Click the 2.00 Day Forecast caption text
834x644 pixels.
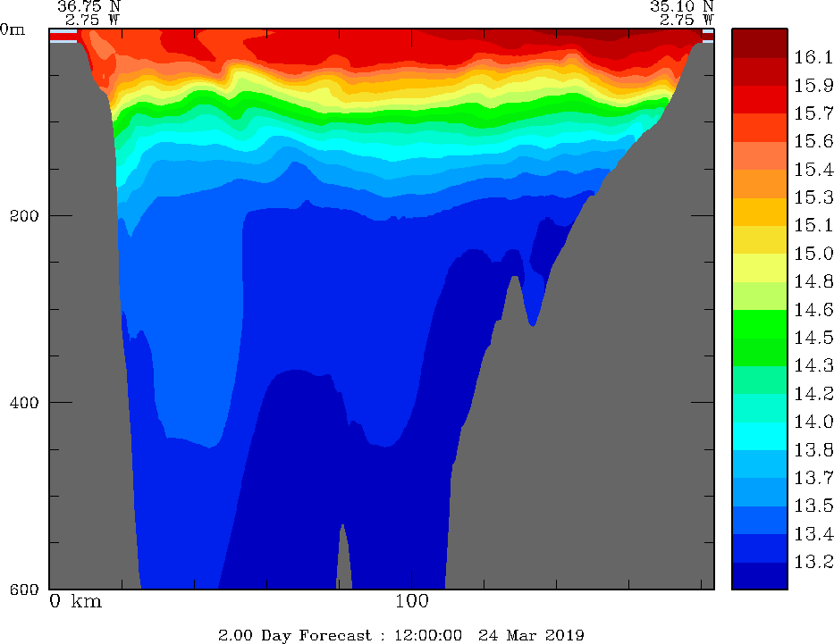tap(295, 635)
